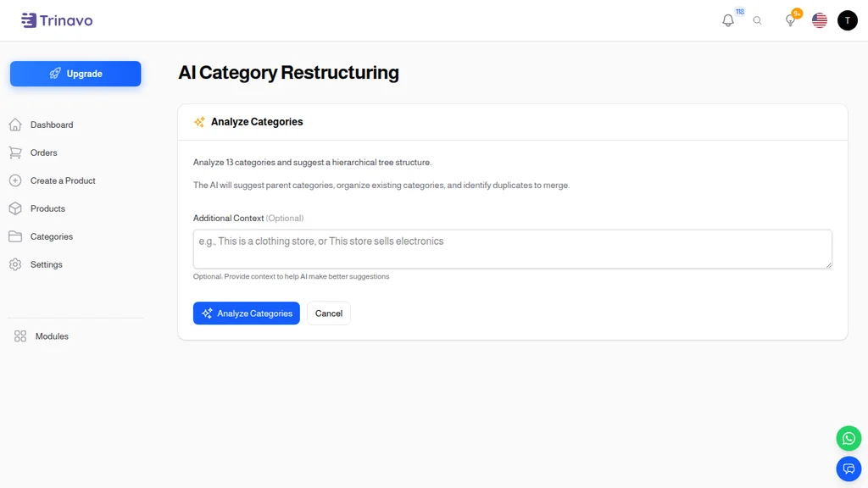Click the Products box icon
Image resolution: width=868 pixels, height=488 pixels.
[15, 208]
